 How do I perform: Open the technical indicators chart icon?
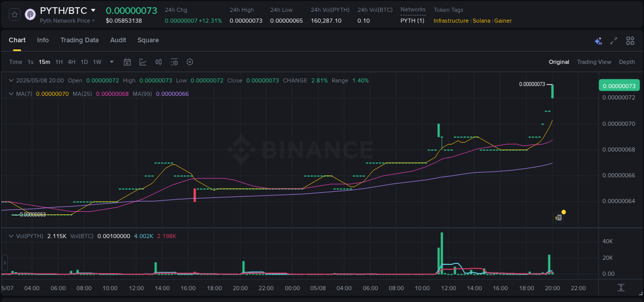point(143,62)
